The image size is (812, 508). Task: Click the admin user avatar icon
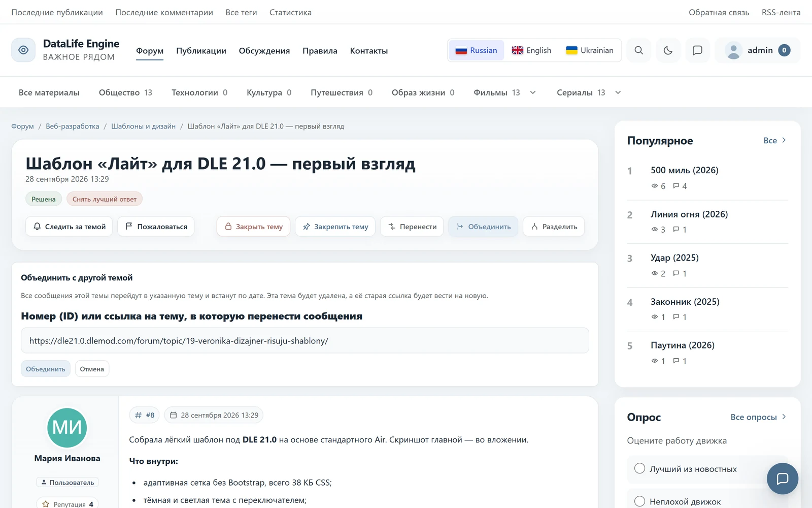click(x=733, y=50)
